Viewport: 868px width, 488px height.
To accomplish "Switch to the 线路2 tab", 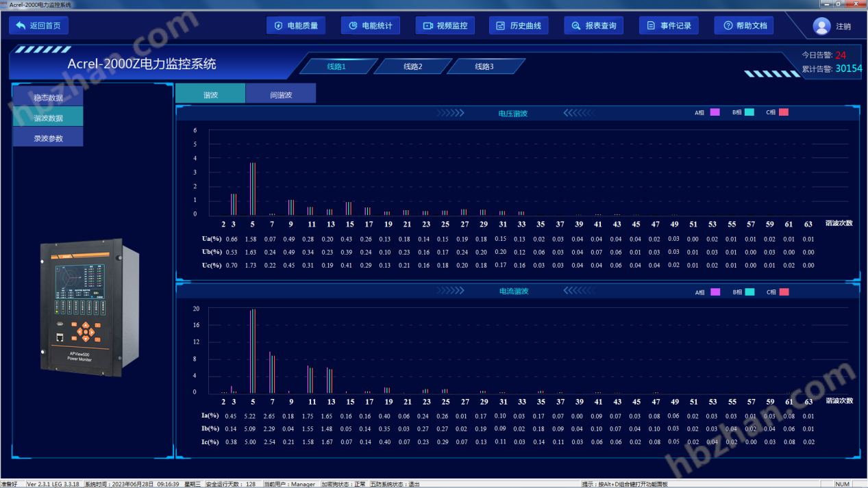I will point(412,66).
